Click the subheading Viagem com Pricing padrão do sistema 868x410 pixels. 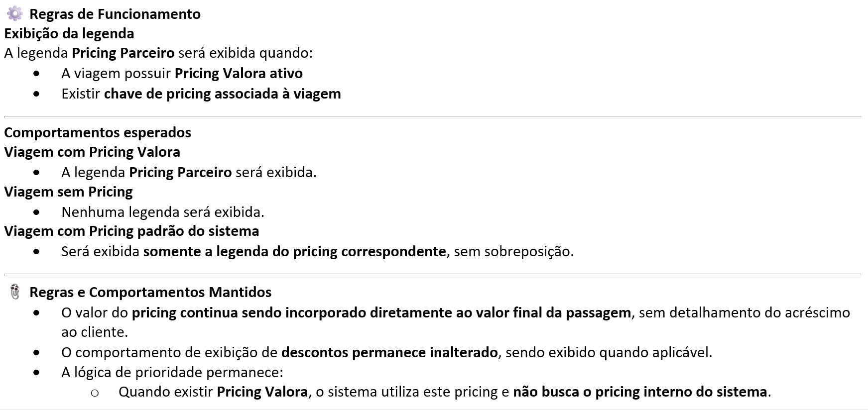coord(131,231)
